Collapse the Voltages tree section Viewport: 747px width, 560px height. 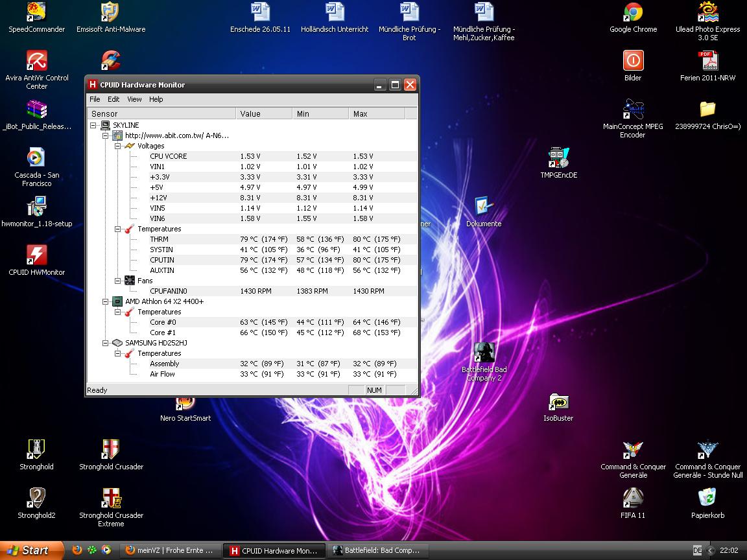pos(117,146)
